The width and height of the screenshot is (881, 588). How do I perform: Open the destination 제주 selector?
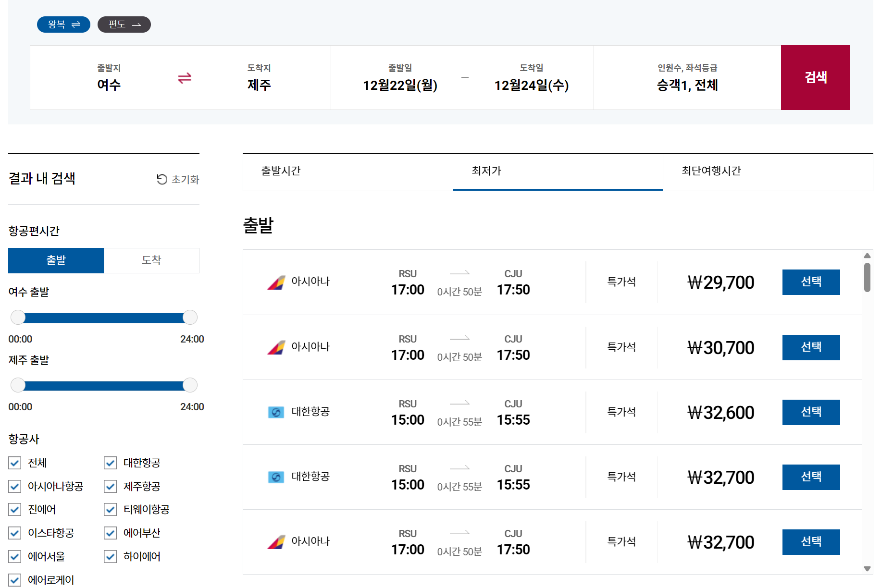pos(259,78)
